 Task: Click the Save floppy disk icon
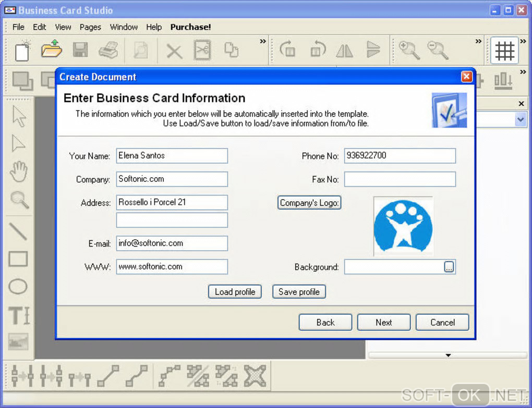[80, 50]
